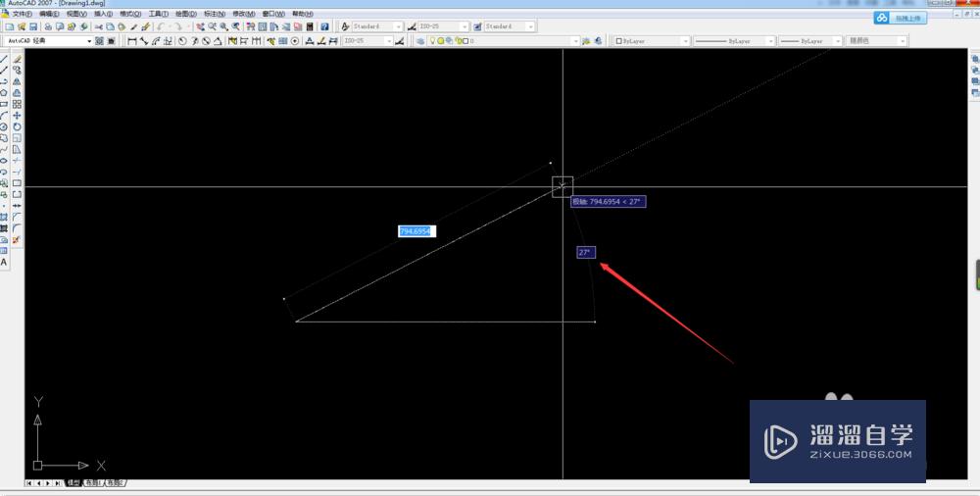Select the Polygon draw tool
Screen dimensions: 980x496
[x=4, y=92]
